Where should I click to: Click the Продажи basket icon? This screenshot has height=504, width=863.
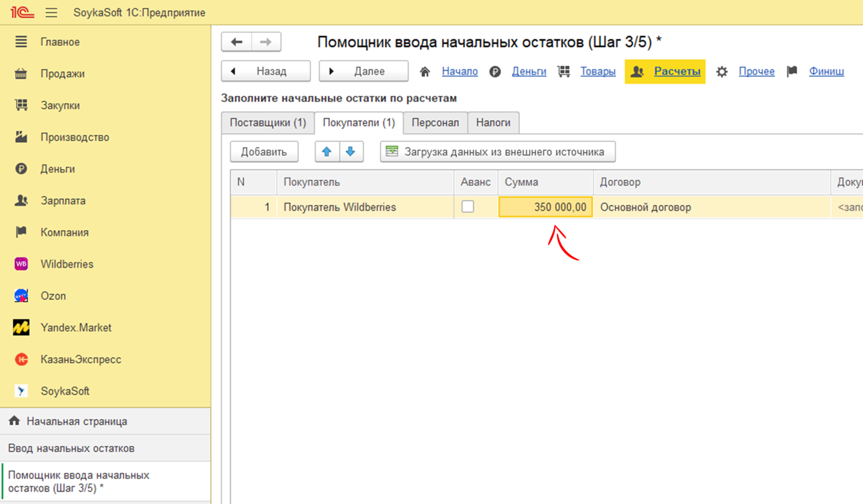pos(21,74)
